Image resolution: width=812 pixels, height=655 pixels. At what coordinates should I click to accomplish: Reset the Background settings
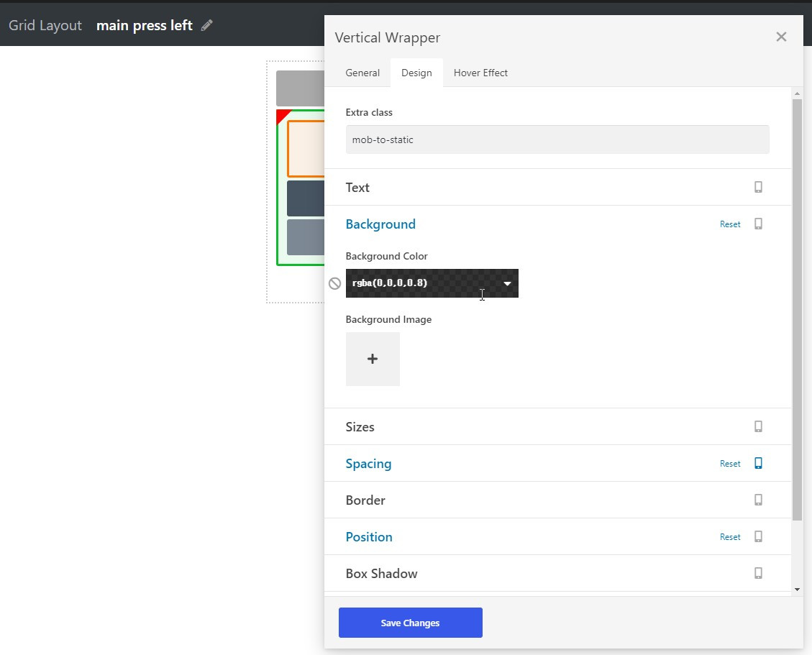click(x=730, y=224)
